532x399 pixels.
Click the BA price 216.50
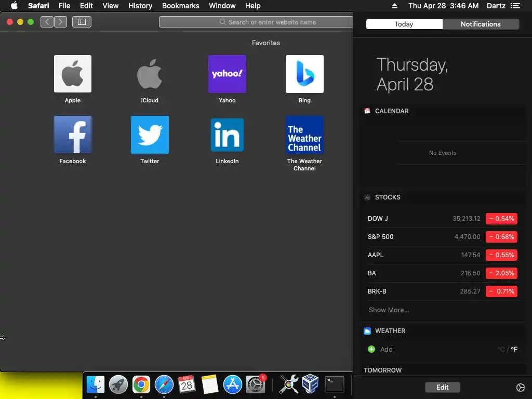click(x=470, y=273)
